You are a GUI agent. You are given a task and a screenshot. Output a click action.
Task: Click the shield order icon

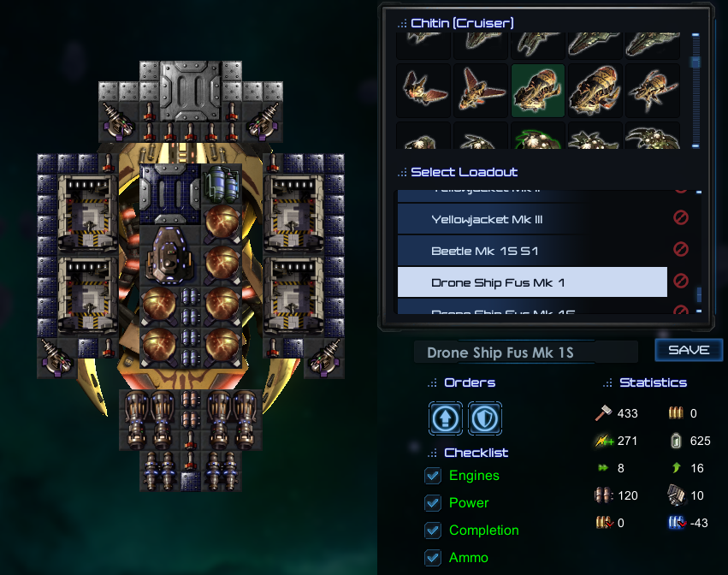pyautogui.click(x=485, y=418)
